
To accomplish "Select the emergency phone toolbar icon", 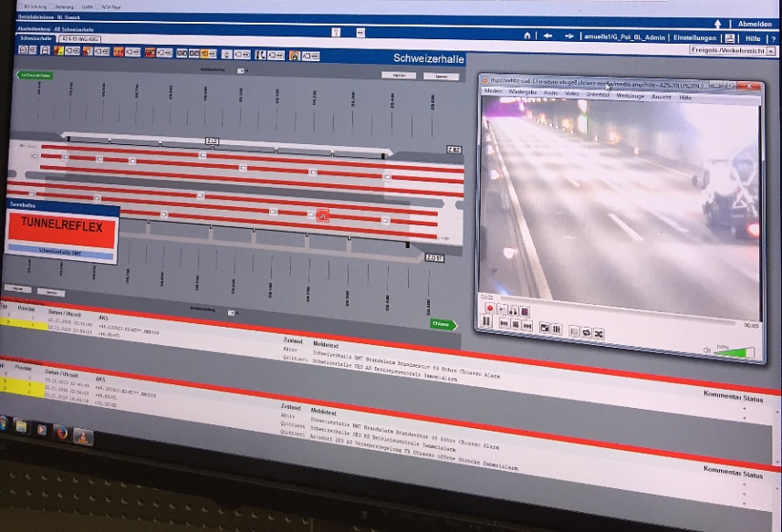I will tap(260, 55).
